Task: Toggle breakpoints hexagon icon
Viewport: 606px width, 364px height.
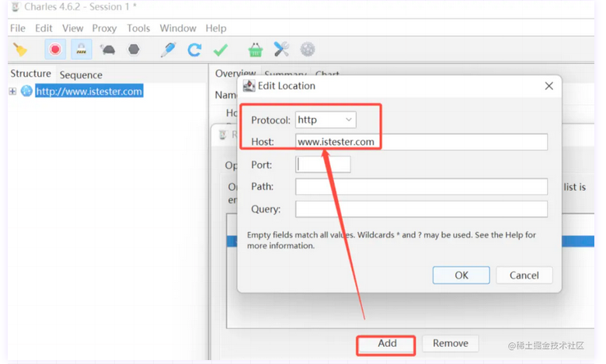Action: (x=134, y=50)
